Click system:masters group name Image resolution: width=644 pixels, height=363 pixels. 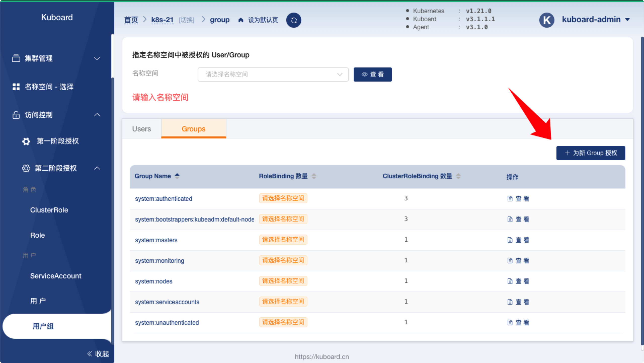point(156,240)
